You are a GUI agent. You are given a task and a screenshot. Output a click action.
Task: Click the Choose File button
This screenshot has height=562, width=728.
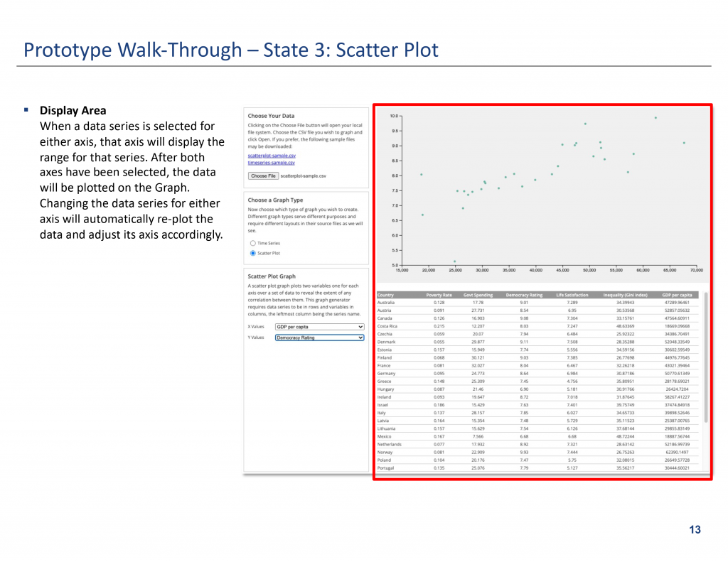[263, 175]
